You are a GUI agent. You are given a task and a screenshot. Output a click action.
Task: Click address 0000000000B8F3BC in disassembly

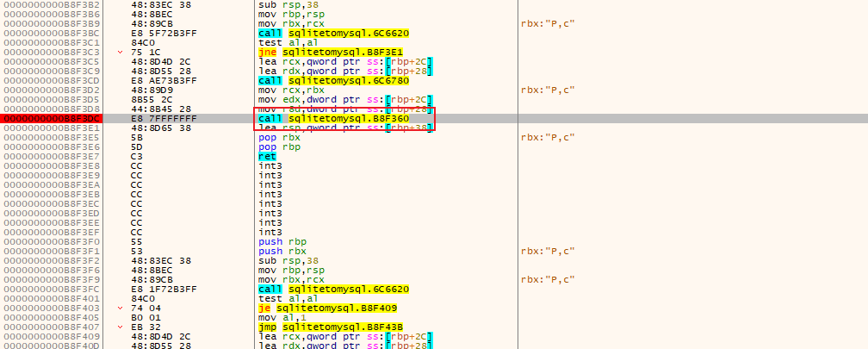(x=51, y=34)
